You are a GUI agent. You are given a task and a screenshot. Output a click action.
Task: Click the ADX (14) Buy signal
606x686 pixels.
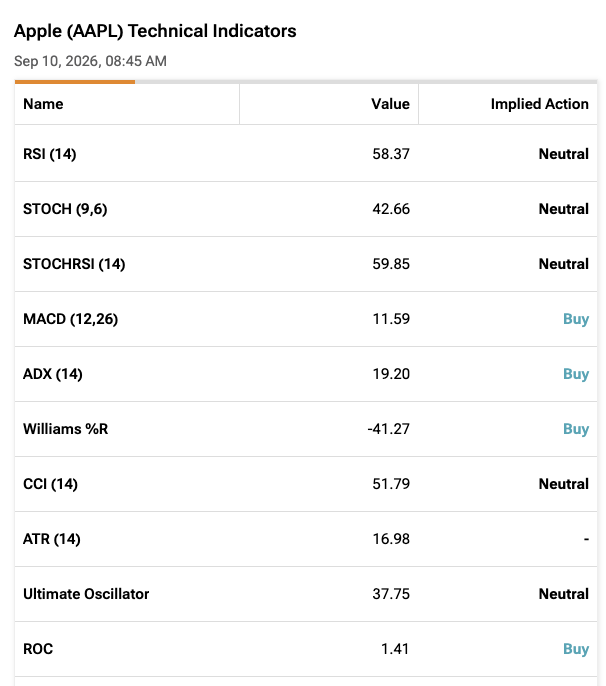coord(576,374)
